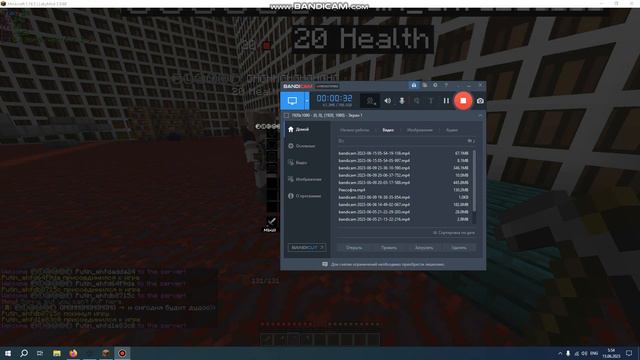Open the taskbar clock and date
Viewport: 640px width, 360px height.
click(x=611, y=353)
